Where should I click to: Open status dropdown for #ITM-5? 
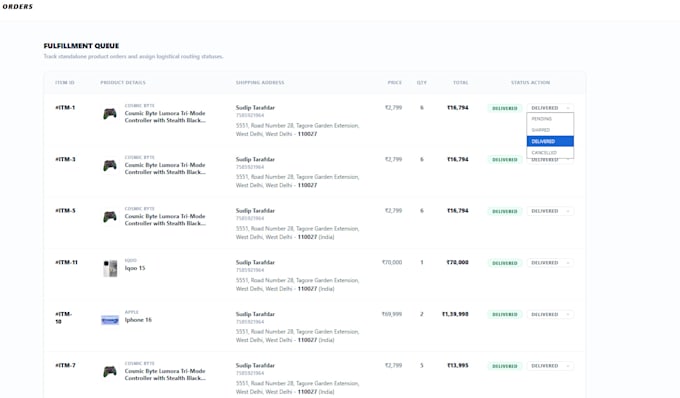click(550, 211)
